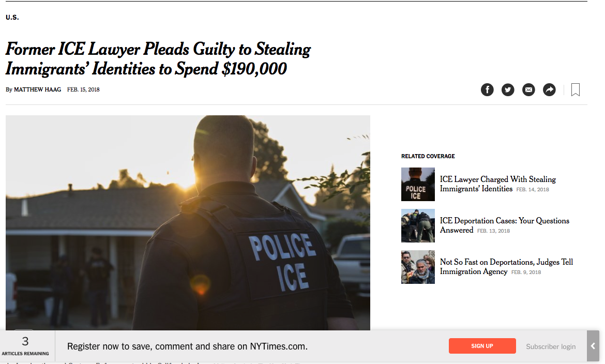Open the U.S. section label

(12, 18)
